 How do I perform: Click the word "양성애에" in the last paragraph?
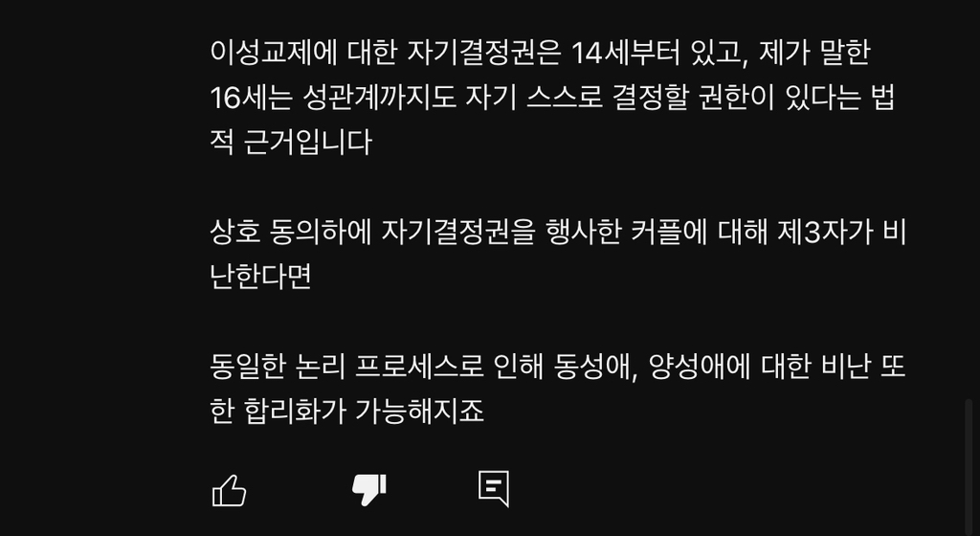click(x=700, y=367)
